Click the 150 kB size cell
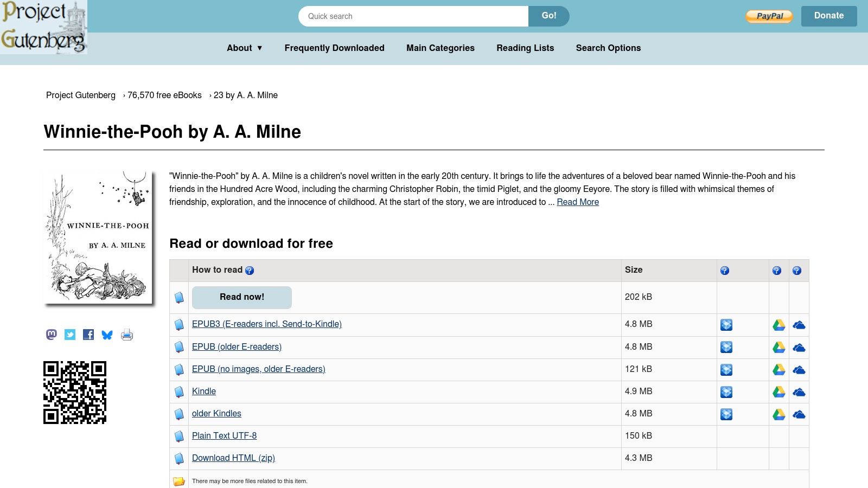 (x=669, y=436)
